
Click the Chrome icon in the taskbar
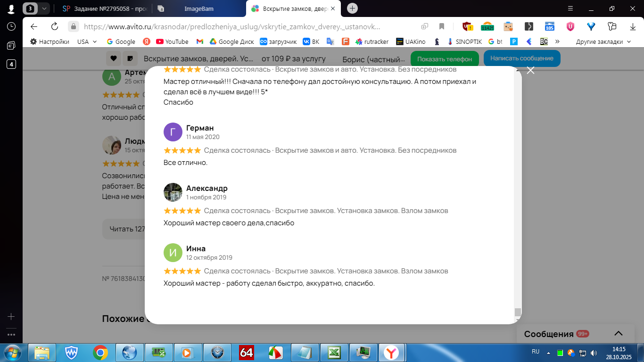point(100,352)
